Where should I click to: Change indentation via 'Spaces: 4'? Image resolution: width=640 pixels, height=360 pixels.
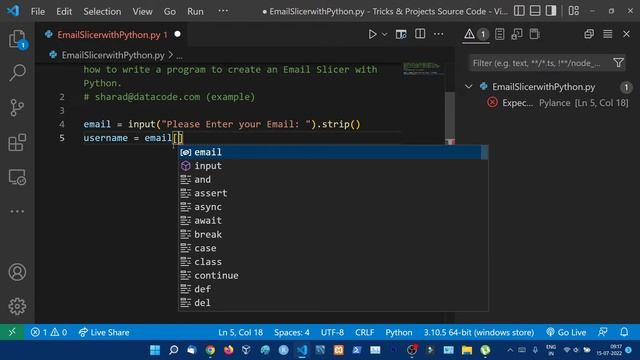click(x=292, y=332)
